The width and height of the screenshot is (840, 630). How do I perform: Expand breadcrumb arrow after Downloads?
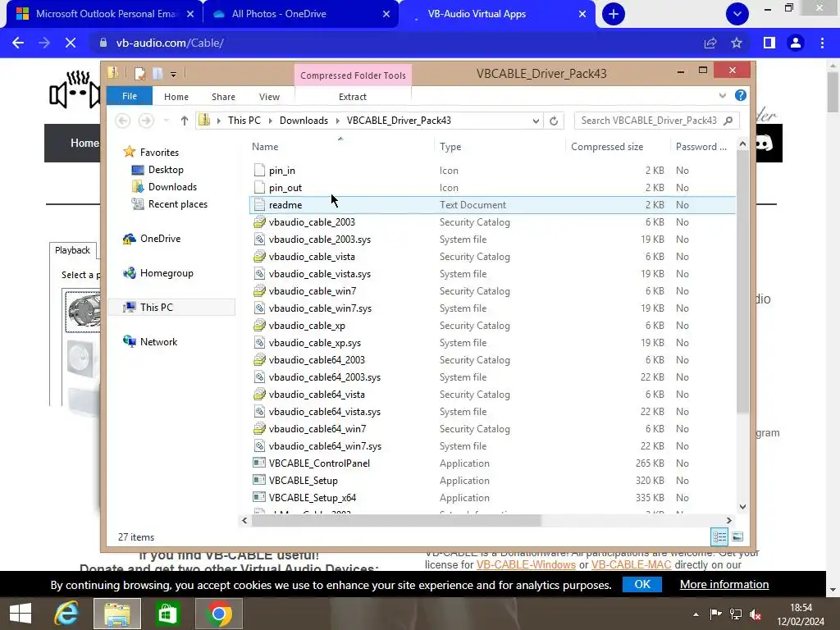click(x=337, y=121)
